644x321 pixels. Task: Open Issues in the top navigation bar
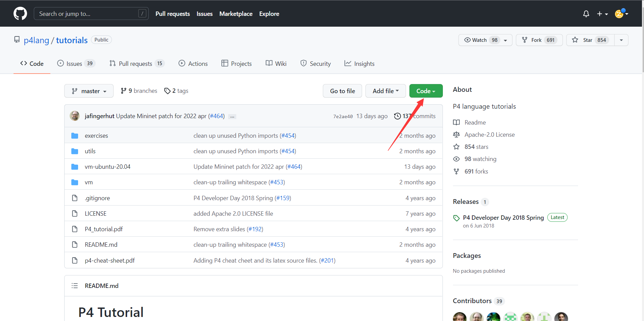205,14
